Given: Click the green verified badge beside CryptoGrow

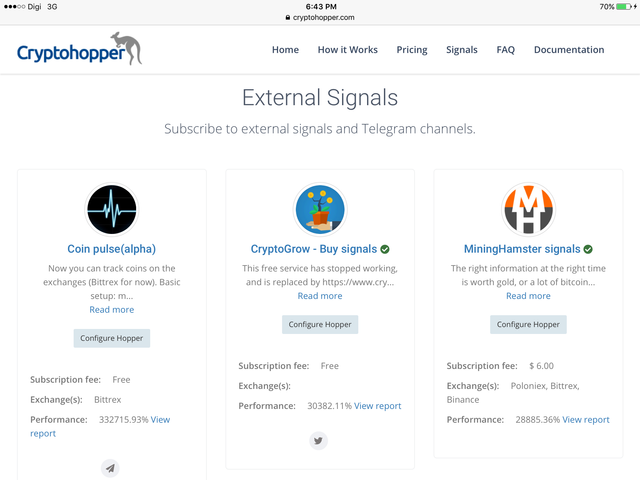Looking at the screenshot, I should [385, 249].
